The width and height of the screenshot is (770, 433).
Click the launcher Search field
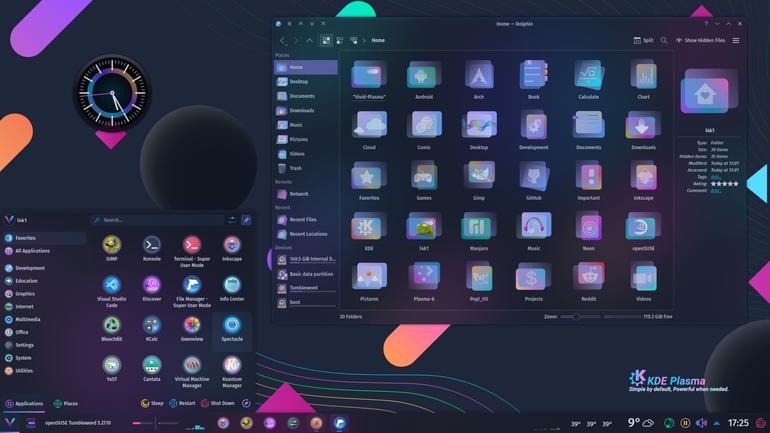pyautogui.click(x=158, y=220)
